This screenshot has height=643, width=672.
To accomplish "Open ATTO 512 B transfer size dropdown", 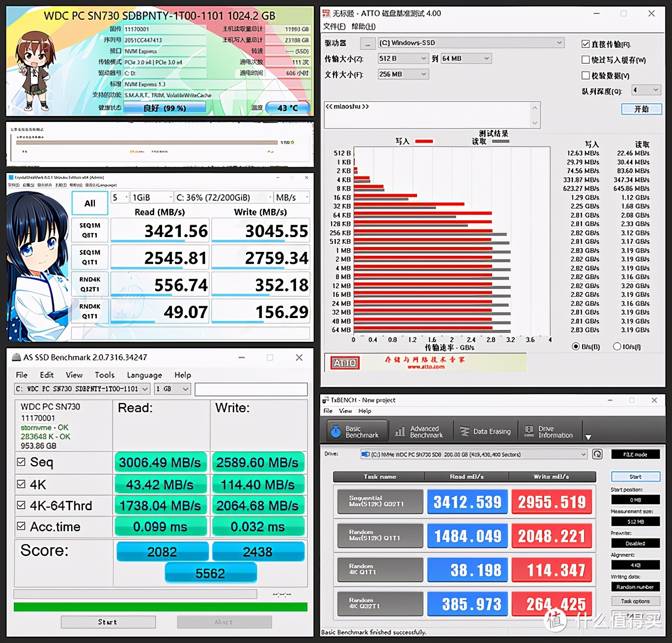I will [403, 58].
